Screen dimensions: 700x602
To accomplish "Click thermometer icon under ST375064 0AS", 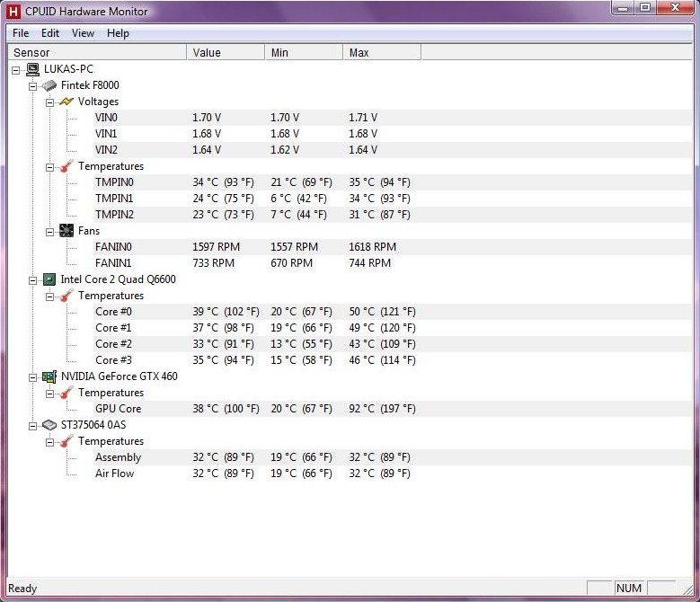I will point(66,441).
